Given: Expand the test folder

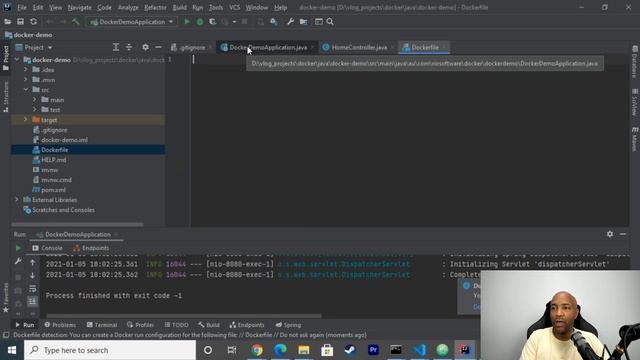Looking at the screenshot, I should [35, 109].
